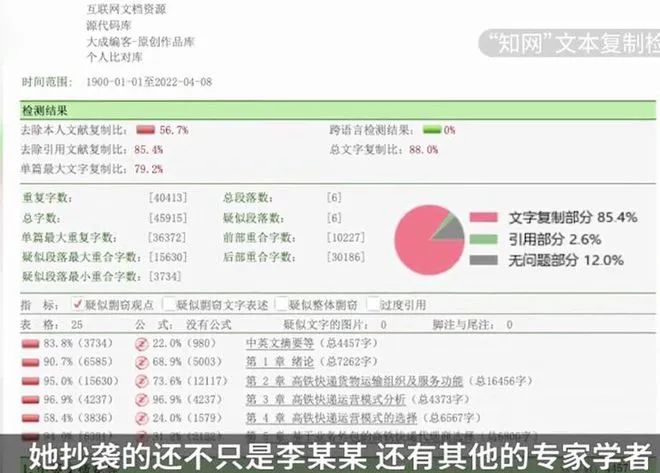The width and height of the screenshot is (660, 473).
Task: Select 重复字数 value [40413]
Action: (168, 198)
